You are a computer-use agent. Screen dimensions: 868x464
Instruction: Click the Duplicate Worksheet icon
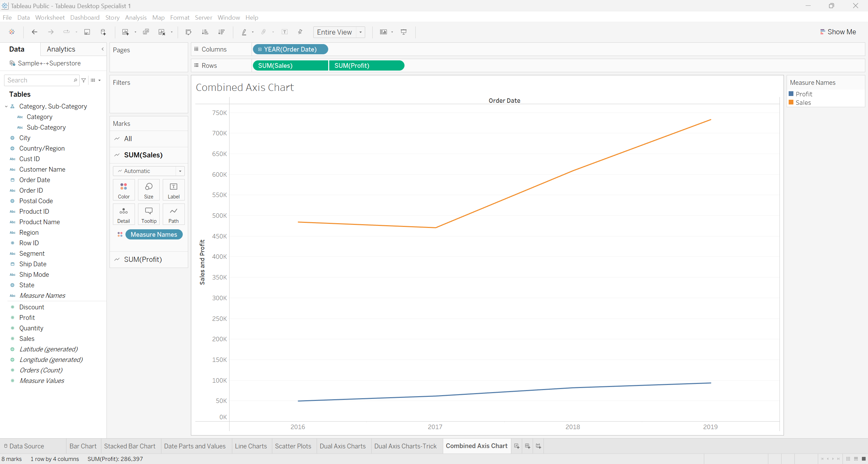click(146, 32)
